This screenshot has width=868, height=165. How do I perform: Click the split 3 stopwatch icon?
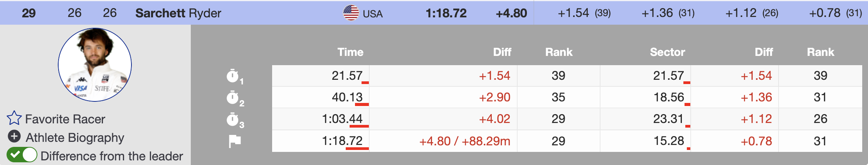point(233,119)
